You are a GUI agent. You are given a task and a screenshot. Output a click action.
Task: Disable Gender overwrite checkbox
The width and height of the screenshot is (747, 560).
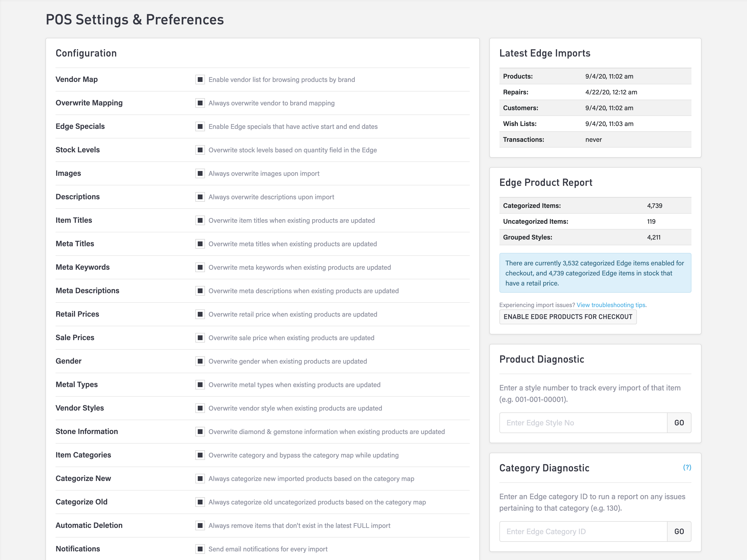click(200, 361)
